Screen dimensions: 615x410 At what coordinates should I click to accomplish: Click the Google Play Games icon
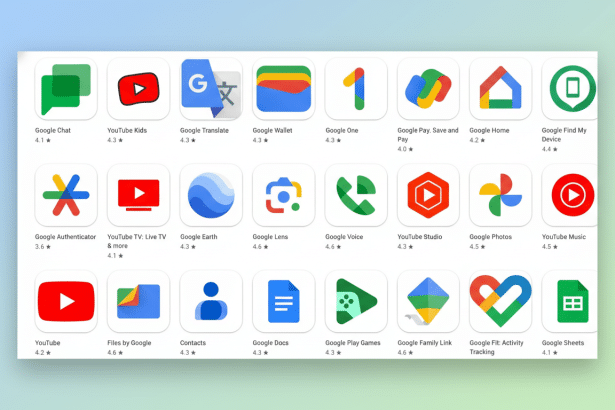(x=356, y=301)
